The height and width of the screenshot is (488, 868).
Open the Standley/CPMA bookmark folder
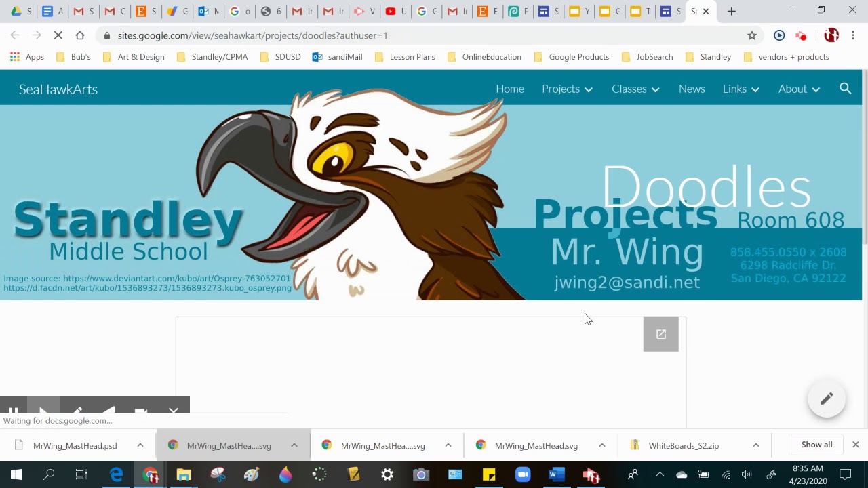coord(212,57)
